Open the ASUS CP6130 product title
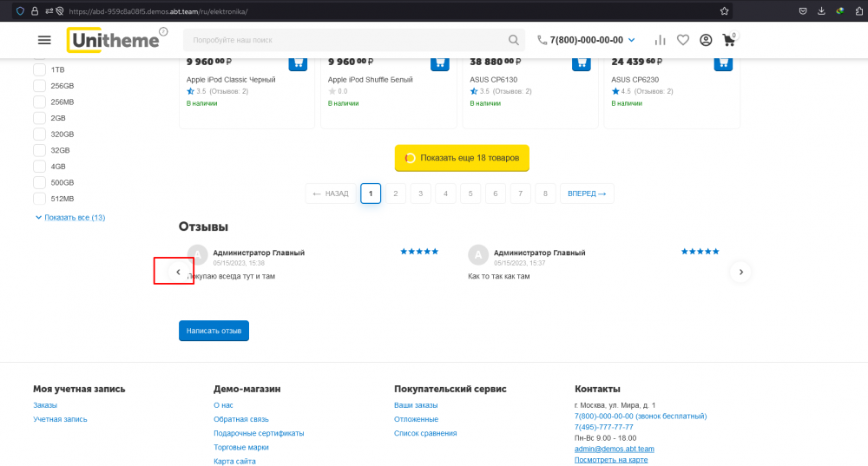This screenshot has height=466, width=868. (x=493, y=80)
